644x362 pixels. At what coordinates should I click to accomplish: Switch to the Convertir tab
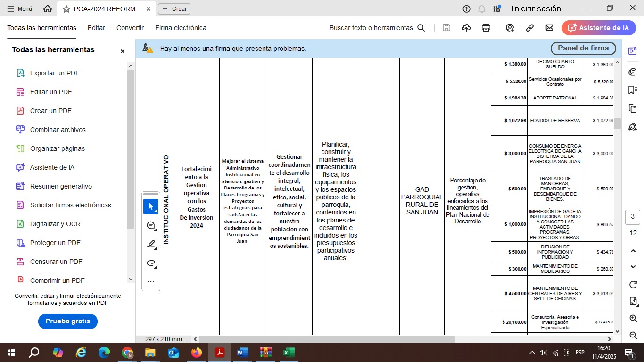tap(130, 28)
